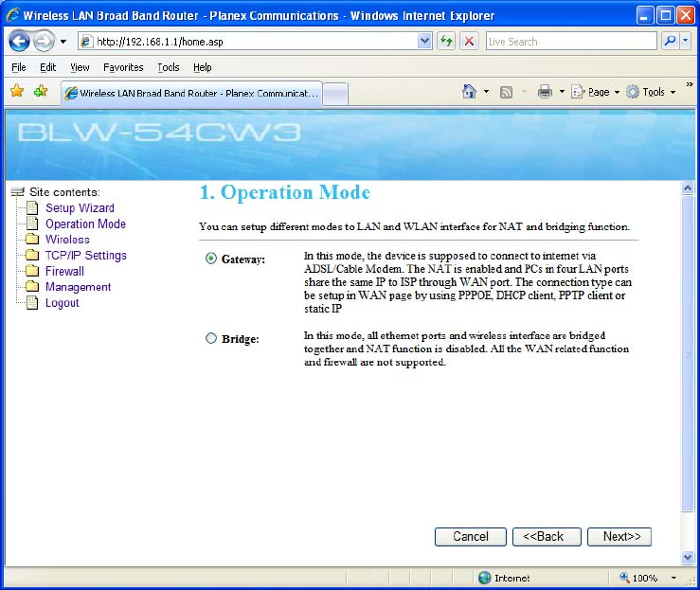Image resolution: width=700 pixels, height=590 pixels.
Task: Click the Print icon
Action: coord(545,92)
